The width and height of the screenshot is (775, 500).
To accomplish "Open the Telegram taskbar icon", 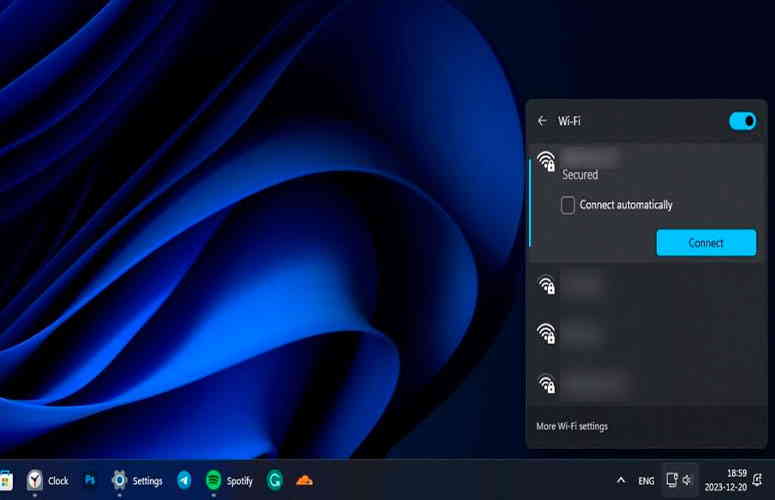I will (x=184, y=480).
